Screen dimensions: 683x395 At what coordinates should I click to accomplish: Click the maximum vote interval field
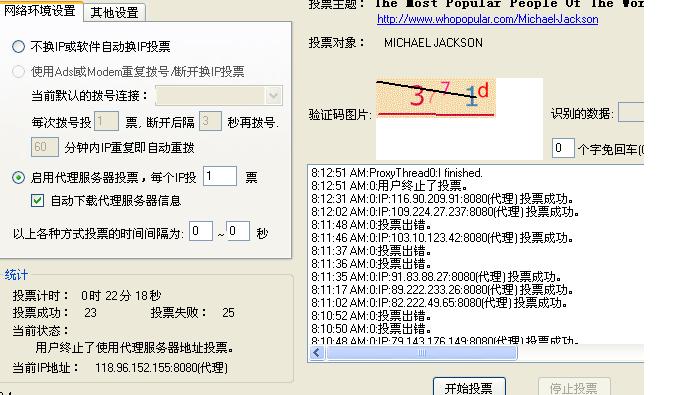(x=238, y=231)
